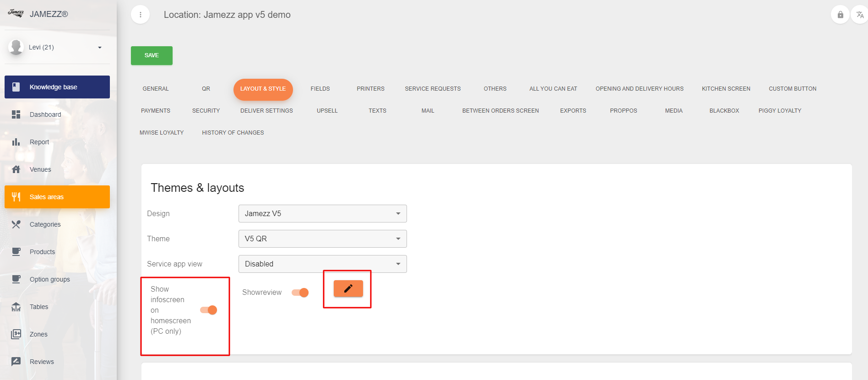Click the lock icon at top right
The image size is (868, 380).
click(840, 15)
